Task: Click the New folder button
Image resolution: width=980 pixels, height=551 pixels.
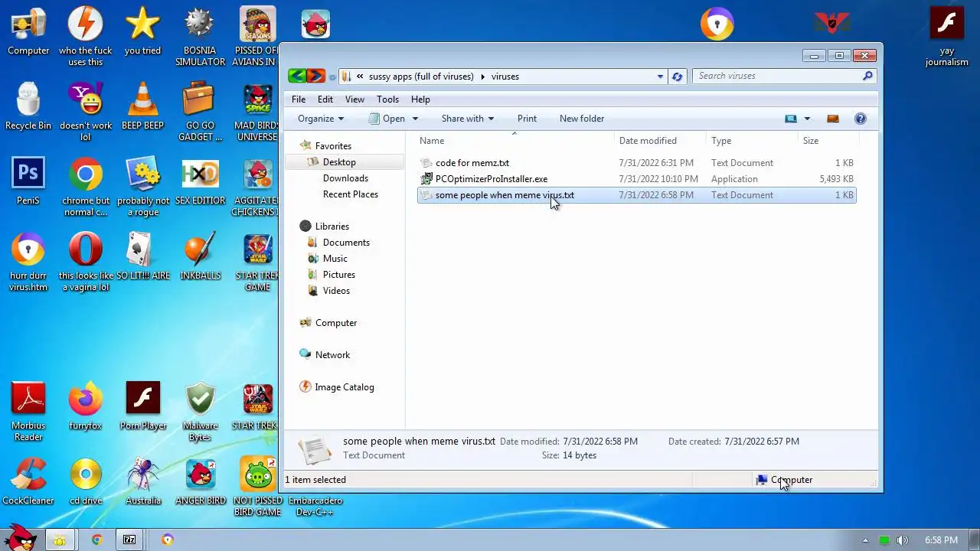Action: 582,119
